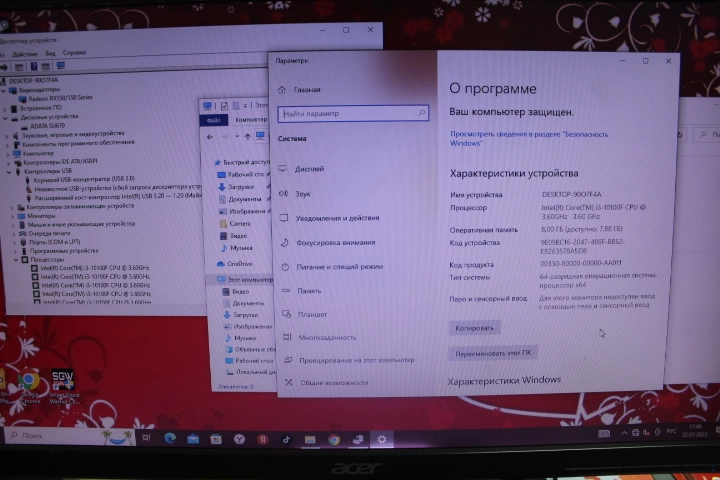This screenshot has width=720, height=480.
Task: Click Найти параметр search field
Action: pyautogui.click(x=353, y=113)
